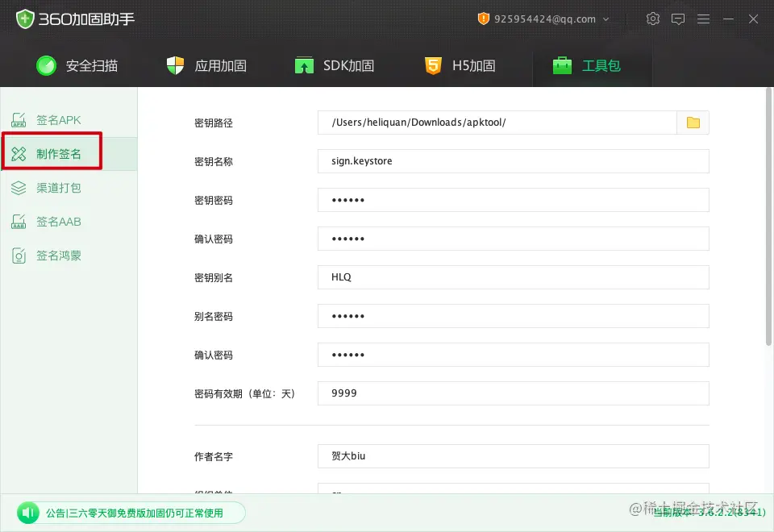Click the 360加固助手 shield logo
774x532 pixels.
click(25, 19)
